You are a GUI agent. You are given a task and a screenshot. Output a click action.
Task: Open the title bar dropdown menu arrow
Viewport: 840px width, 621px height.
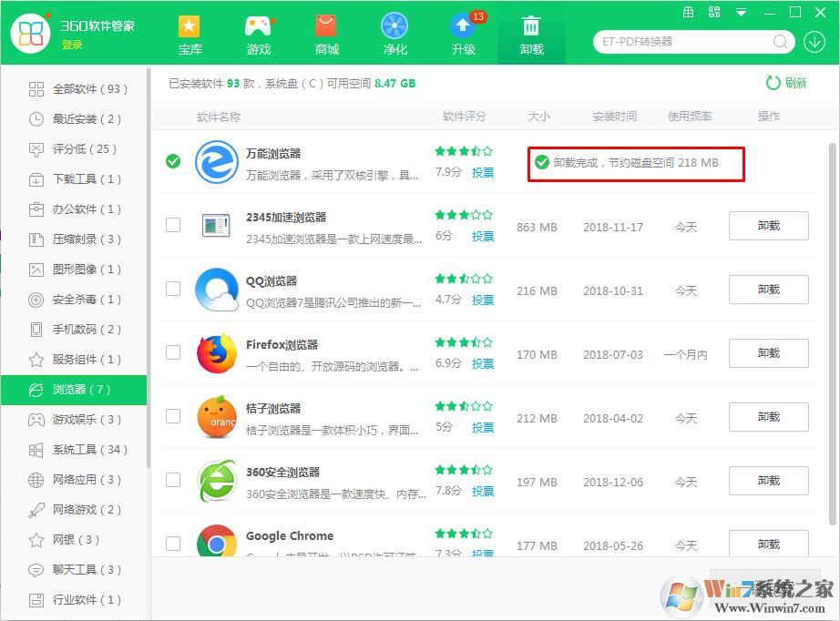(741, 12)
